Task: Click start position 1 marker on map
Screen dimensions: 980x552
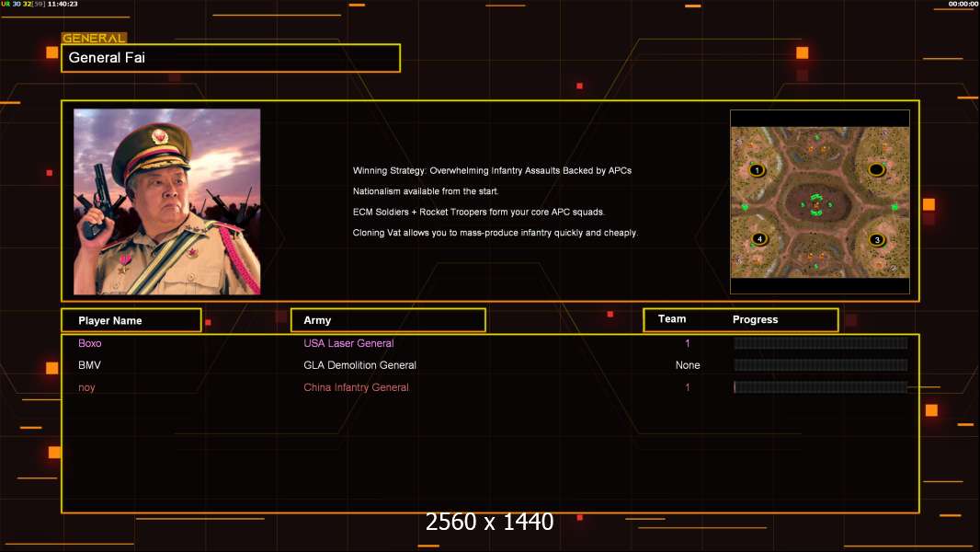Action: pos(757,170)
